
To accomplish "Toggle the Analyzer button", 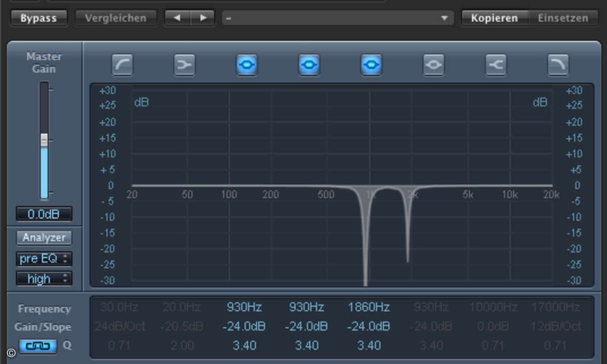I will (44, 237).
